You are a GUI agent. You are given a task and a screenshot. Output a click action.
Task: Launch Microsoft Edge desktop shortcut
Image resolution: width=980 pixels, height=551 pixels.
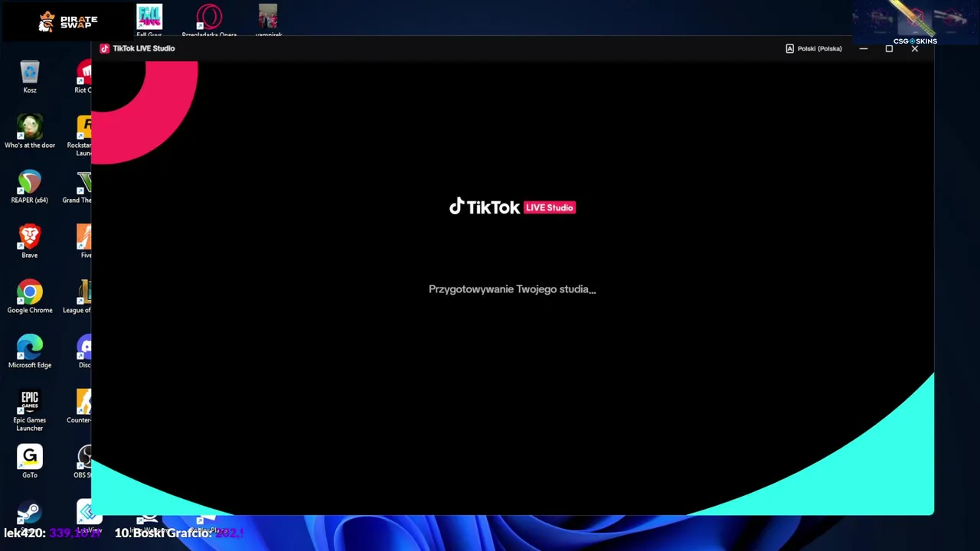click(x=30, y=353)
